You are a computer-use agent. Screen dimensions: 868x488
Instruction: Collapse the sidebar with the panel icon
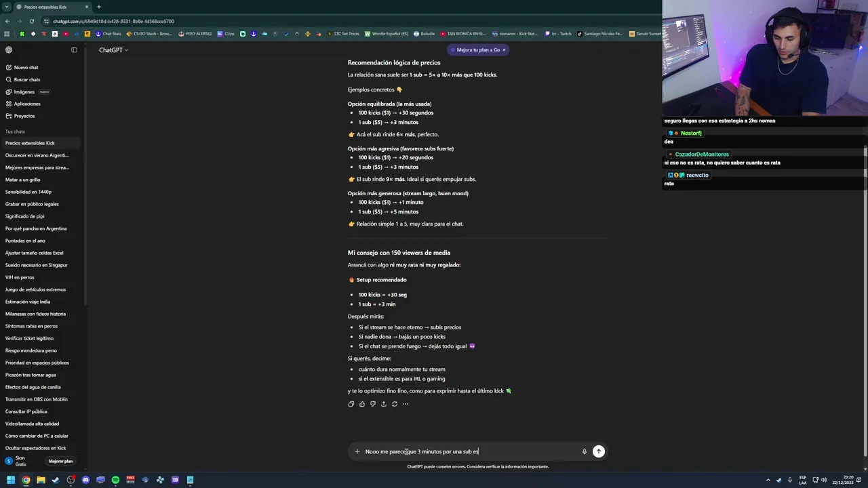click(74, 49)
